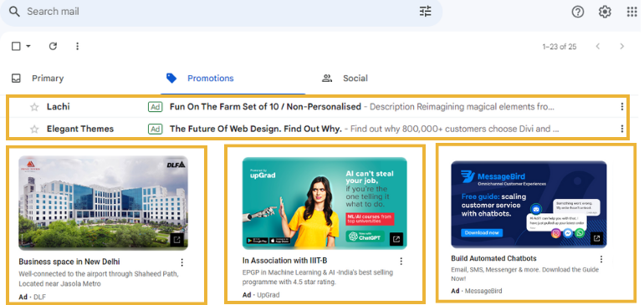
Task: Go to newer messages page
Action: [598, 47]
